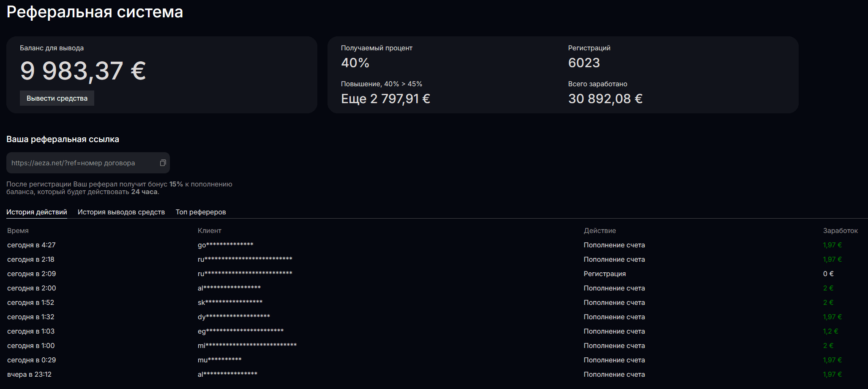Switch to История выводов средств tab
Viewport: 868px width, 389px height.
121,212
